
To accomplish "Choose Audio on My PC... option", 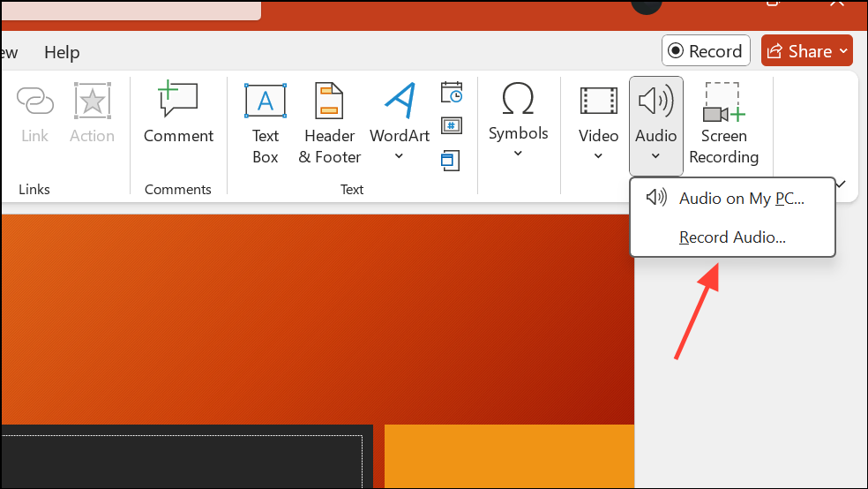I will [732, 199].
